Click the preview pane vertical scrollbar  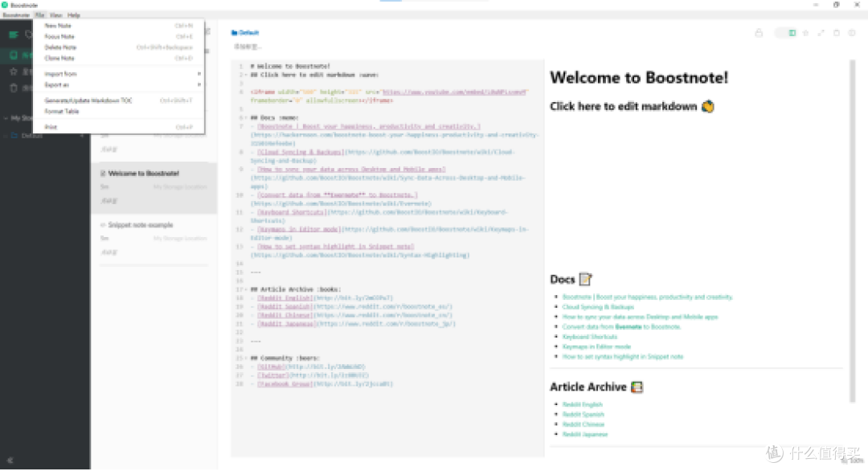click(852, 233)
